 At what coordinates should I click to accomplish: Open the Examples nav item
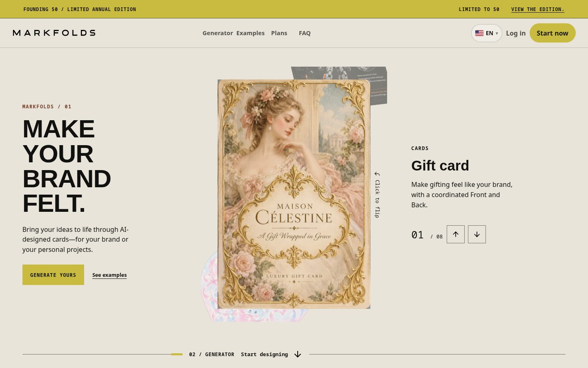[250, 33]
